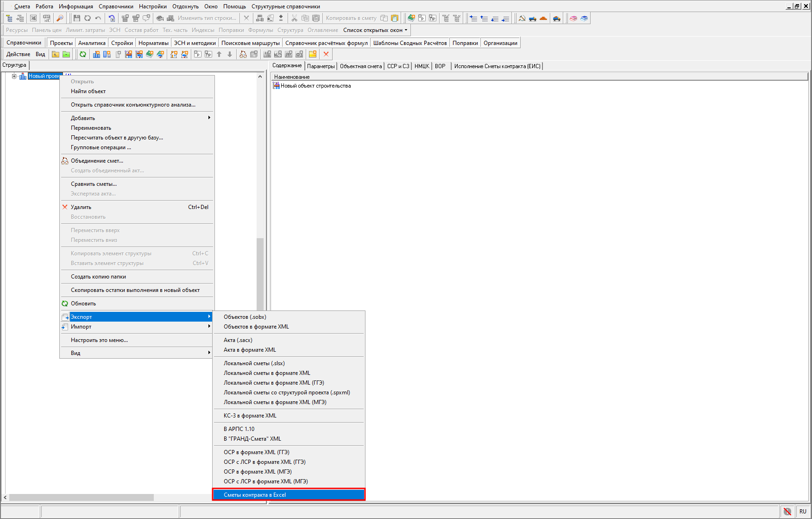Open the Список открытых окон dropdown
The width and height of the screenshot is (812, 519).
[x=375, y=30]
